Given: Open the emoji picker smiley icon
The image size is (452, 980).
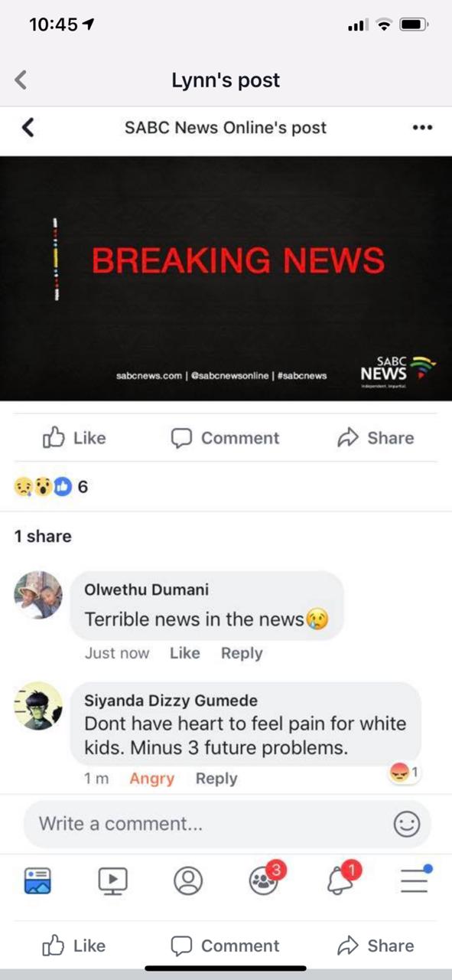Looking at the screenshot, I should (x=407, y=825).
